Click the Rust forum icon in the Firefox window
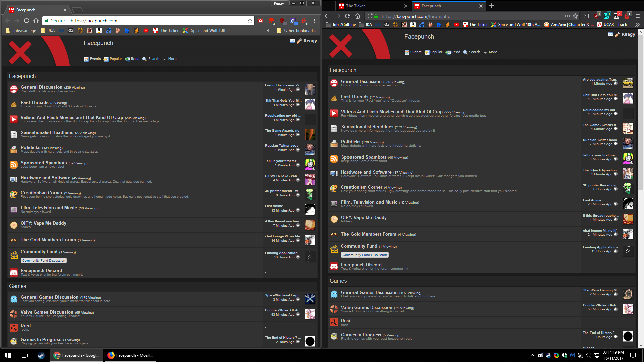This screenshot has height=362, width=644. pos(334,322)
